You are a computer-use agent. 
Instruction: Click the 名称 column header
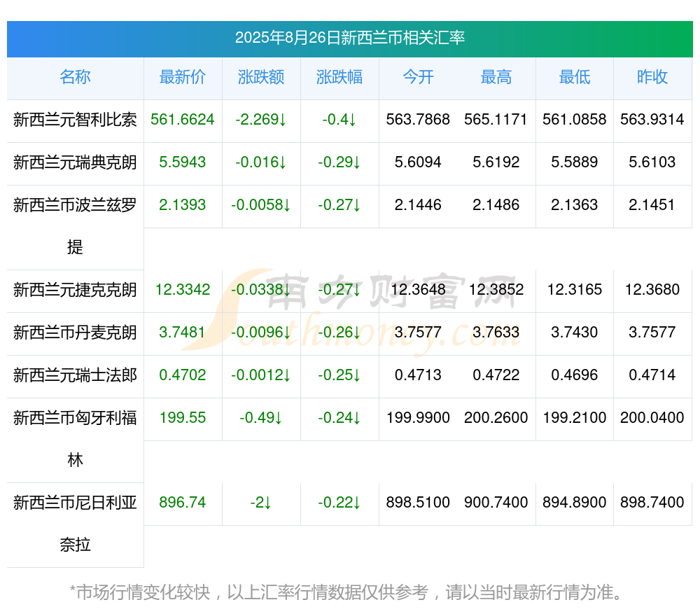click(x=75, y=77)
